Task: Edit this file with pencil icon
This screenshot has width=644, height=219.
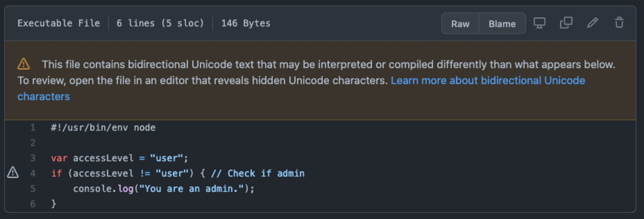Action: pyautogui.click(x=592, y=23)
